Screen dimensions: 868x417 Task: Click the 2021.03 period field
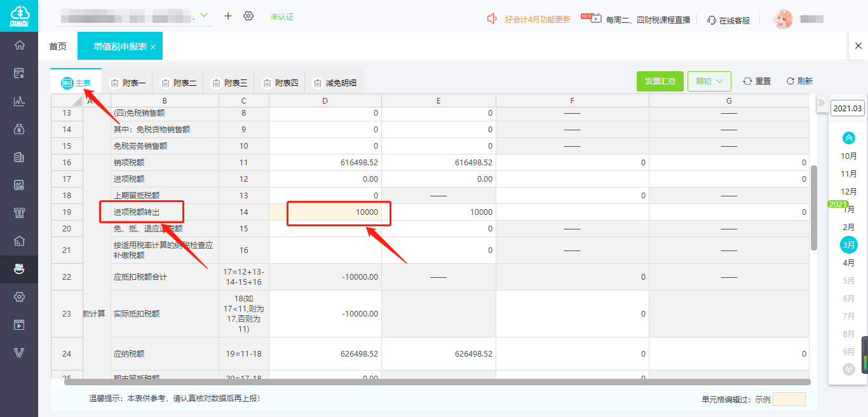point(848,108)
